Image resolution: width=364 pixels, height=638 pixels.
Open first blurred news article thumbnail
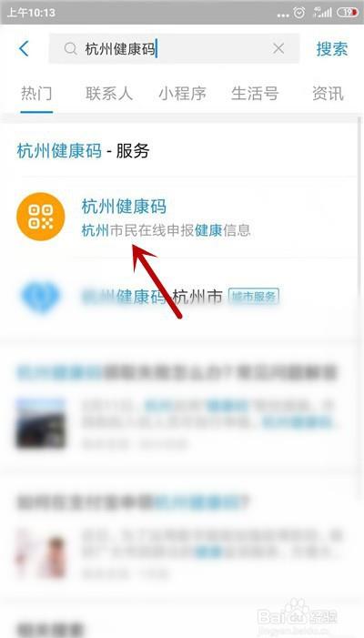[41, 423]
